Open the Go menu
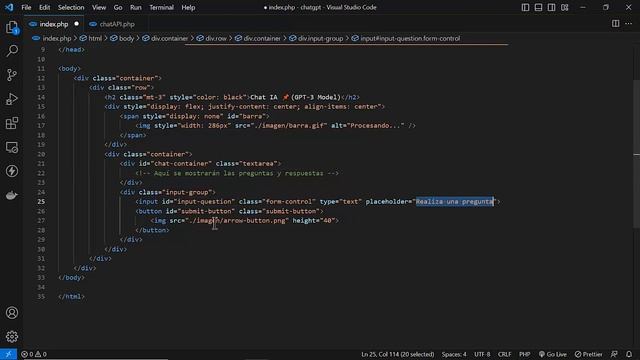Image resolution: width=640 pixels, height=360 pixels. [x=118, y=7]
